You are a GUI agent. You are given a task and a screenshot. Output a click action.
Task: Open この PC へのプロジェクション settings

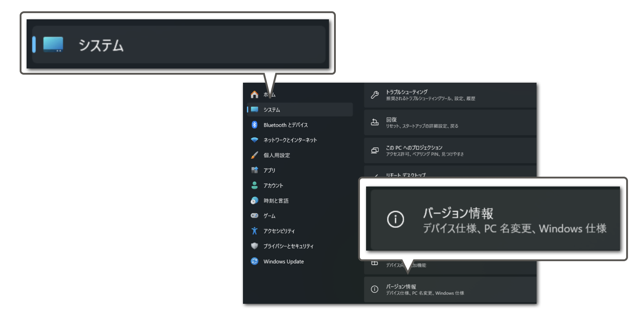[450, 150]
